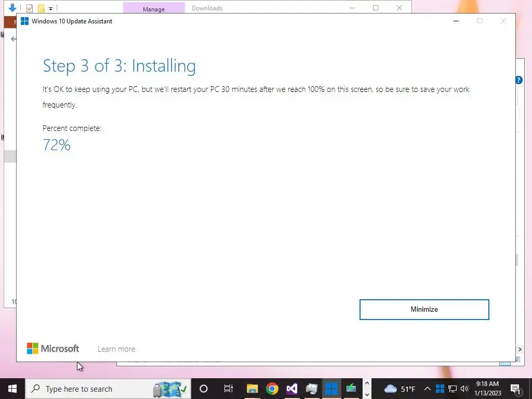Viewport: 532px width, 399px height.
Task: Open File Explorer from the taskbar
Action: point(252,389)
